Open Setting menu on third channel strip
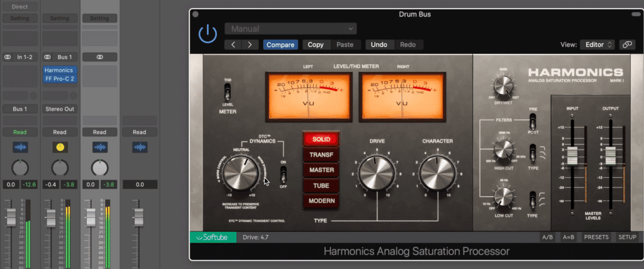Viewport: 644px width, 269px height. click(99, 18)
